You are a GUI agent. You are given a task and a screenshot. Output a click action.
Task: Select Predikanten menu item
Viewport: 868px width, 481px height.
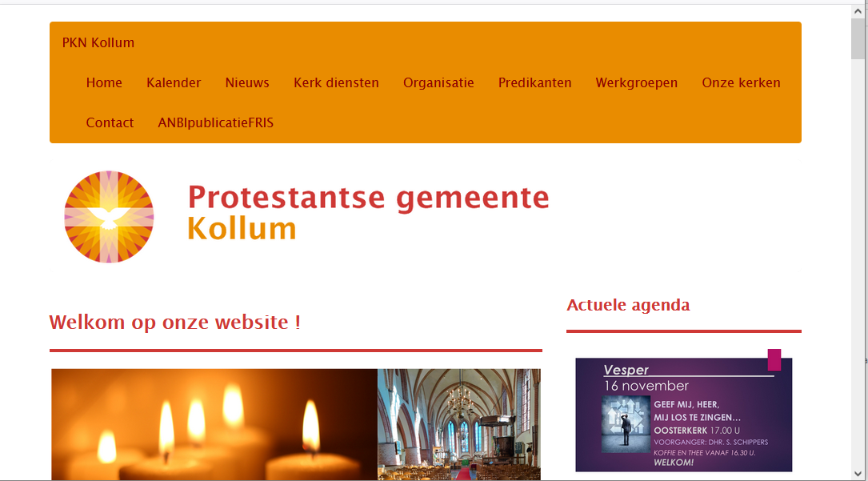coord(534,83)
